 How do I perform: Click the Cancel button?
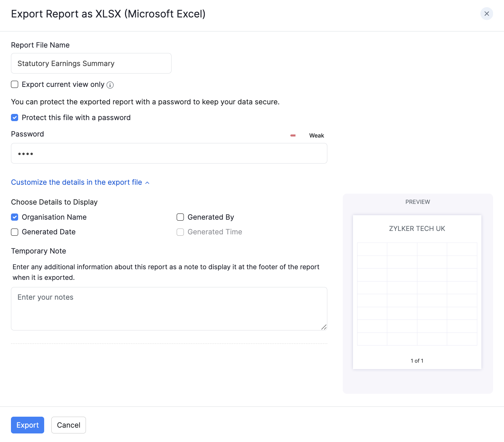click(x=68, y=425)
